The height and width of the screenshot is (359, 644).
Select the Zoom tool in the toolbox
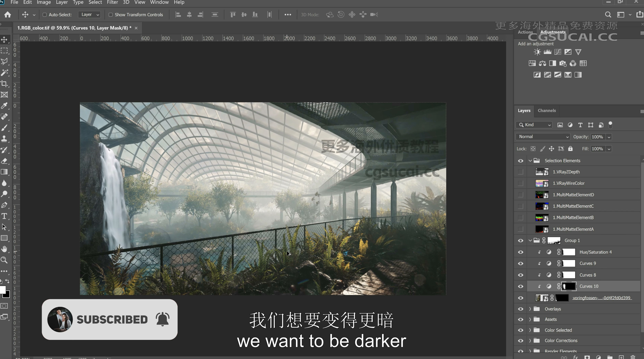(x=4, y=260)
